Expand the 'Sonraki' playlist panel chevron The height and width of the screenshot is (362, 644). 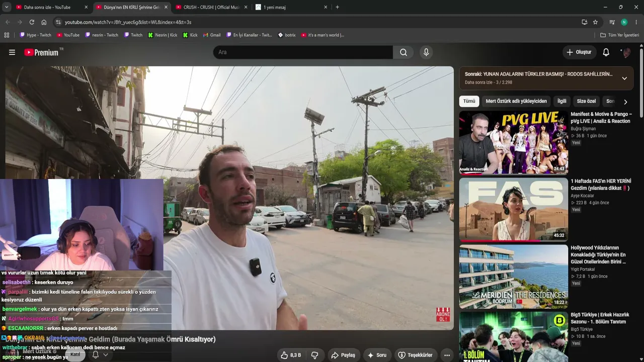(624, 78)
